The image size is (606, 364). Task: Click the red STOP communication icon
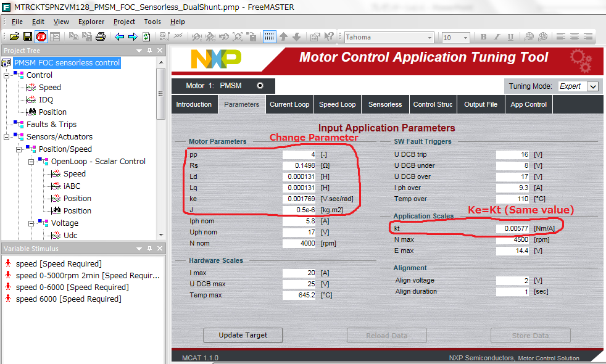41,37
